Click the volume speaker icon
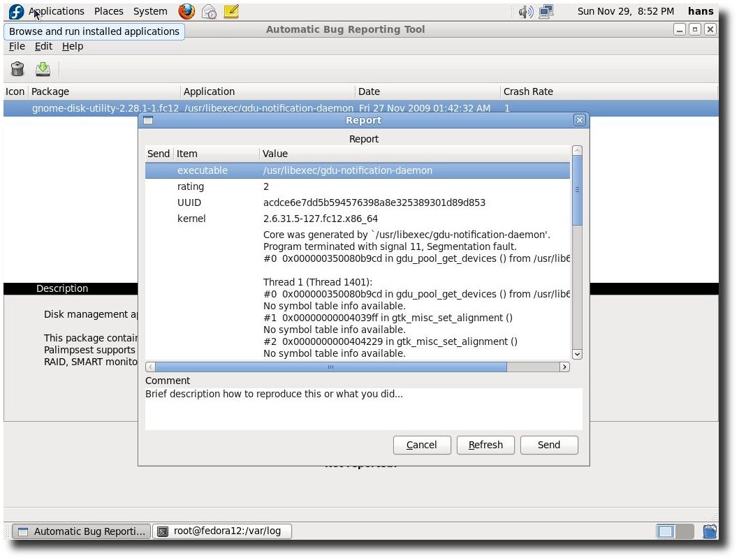Screen dimensions: 739x560 pyautogui.click(x=525, y=12)
